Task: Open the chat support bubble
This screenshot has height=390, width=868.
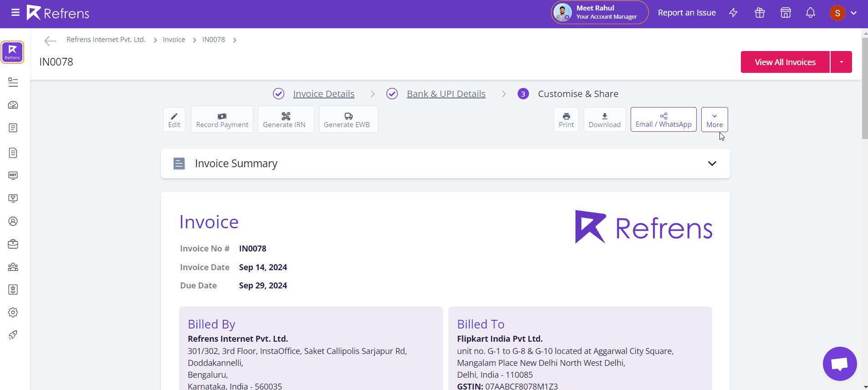Action: click(840, 364)
